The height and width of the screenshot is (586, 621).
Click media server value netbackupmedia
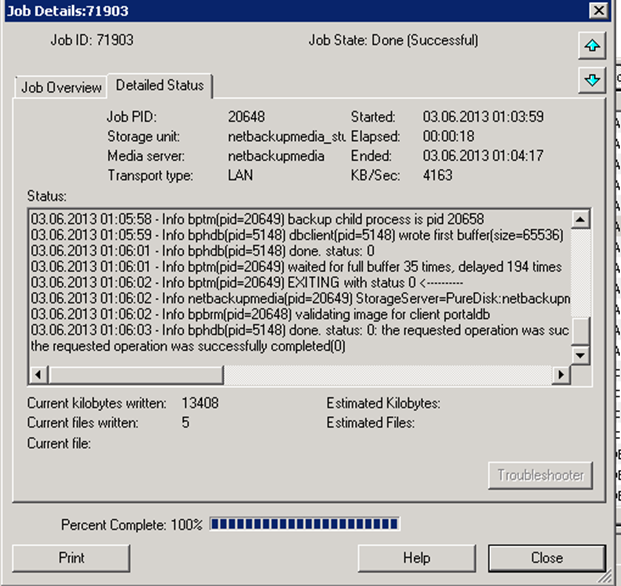[276, 156]
